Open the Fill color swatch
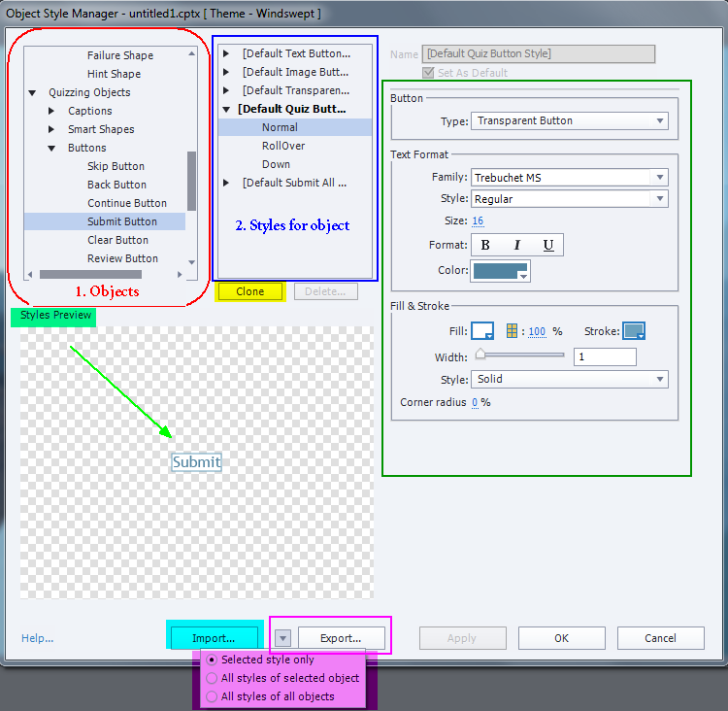This screenshot has width=728, height=711. (482, 331)
